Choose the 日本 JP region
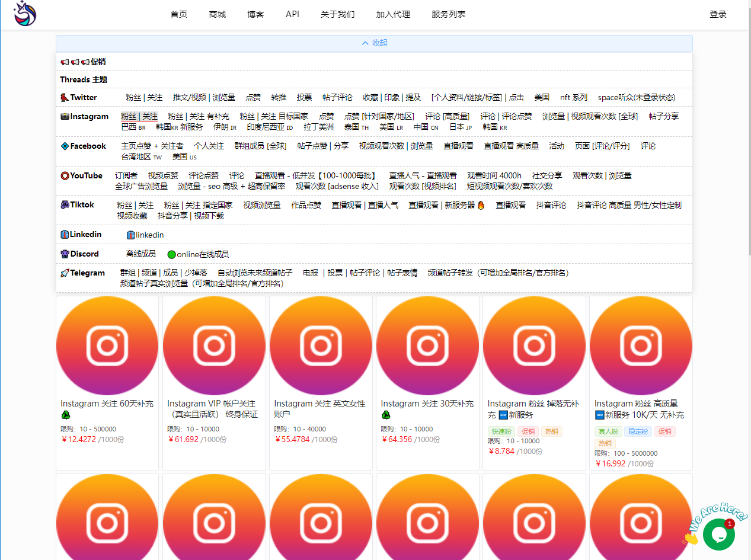The image size is (751, 560). click(x=461, y=127)
